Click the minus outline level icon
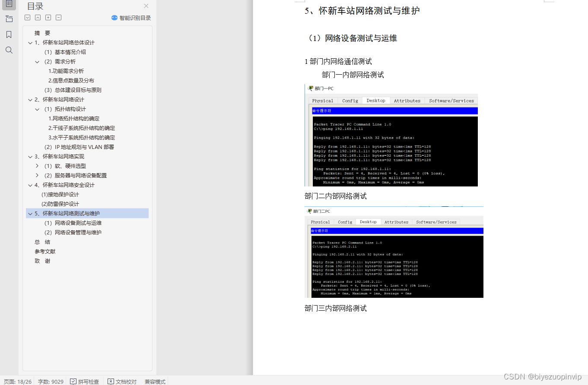The width and height of the screenshot is (588, 385). 59,18
